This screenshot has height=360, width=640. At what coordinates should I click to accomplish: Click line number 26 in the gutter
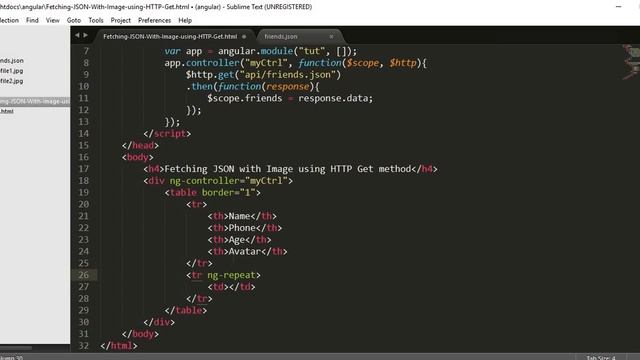(x=83, y=275)
